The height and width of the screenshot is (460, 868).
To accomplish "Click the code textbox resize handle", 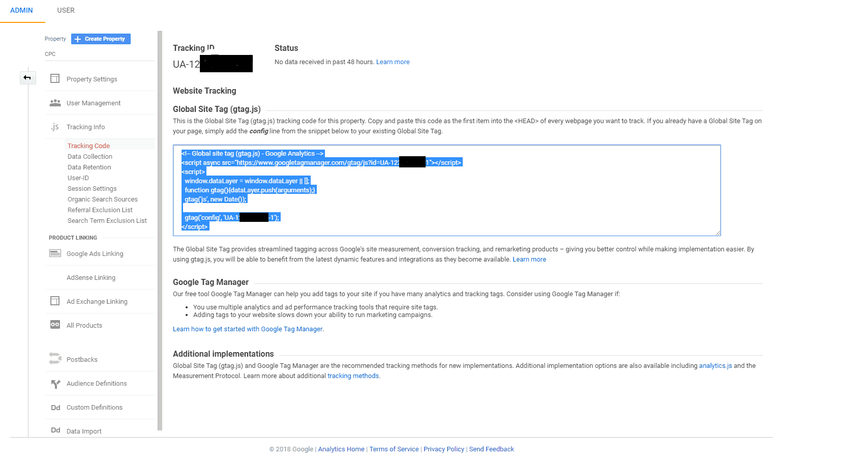I will pyautogui.click(x=718, y=233).
